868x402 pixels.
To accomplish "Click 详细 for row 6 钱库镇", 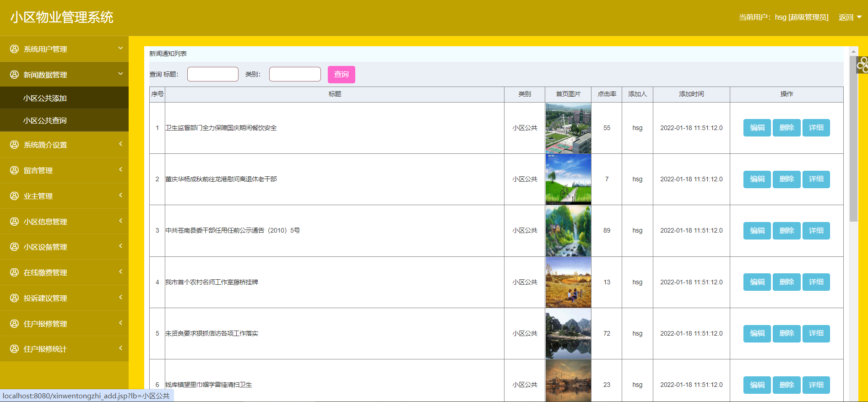I will [x=816, y=385].
